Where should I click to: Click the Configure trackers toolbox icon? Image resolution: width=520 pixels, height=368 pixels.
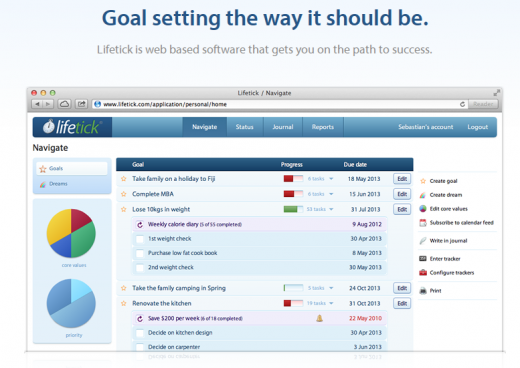(423, 273)
